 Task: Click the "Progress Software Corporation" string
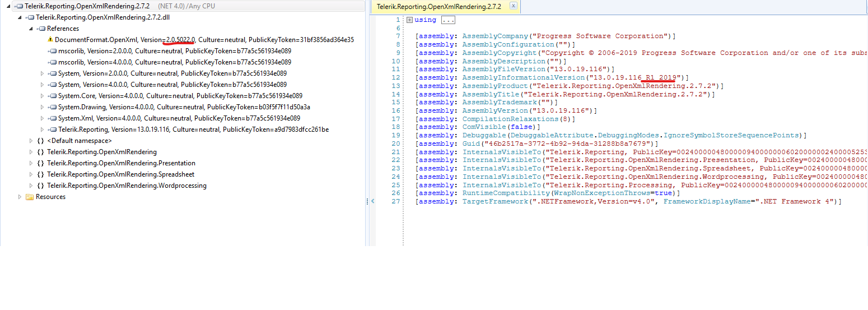coord(601,36)
